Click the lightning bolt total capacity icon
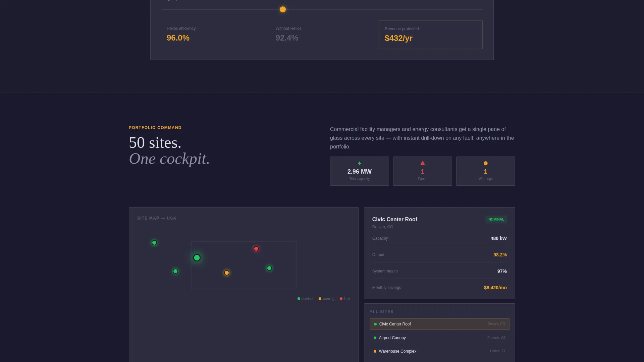Image resolution: width=644 pixels, height=362 pixels. pos(360,163)
